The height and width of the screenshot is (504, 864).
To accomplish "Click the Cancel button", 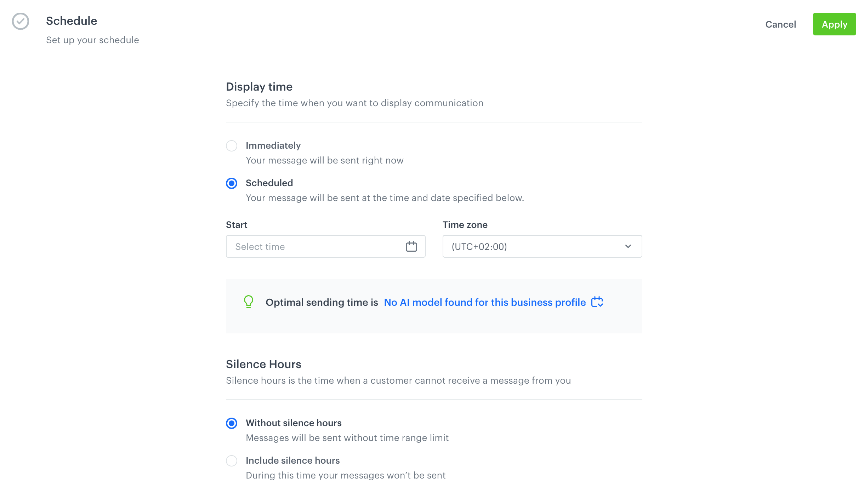I will pos(780,24).
